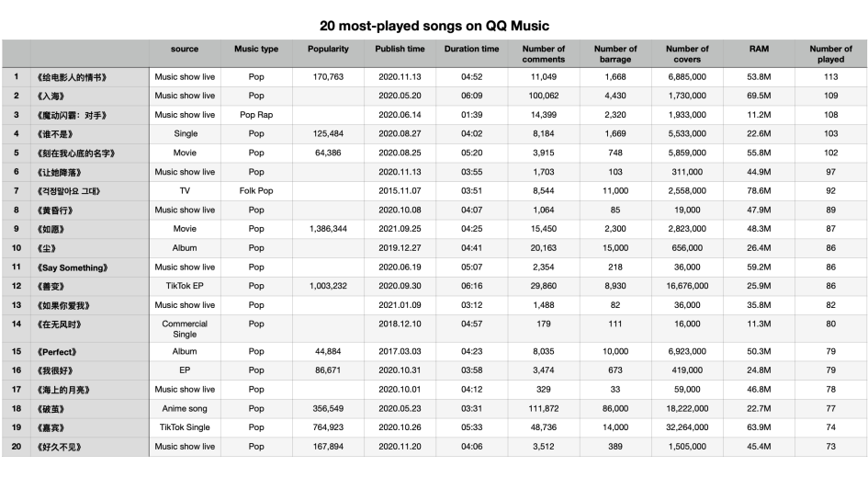Select the 'Music type' column header
The image size is (868, 489).
click(255, 49)
